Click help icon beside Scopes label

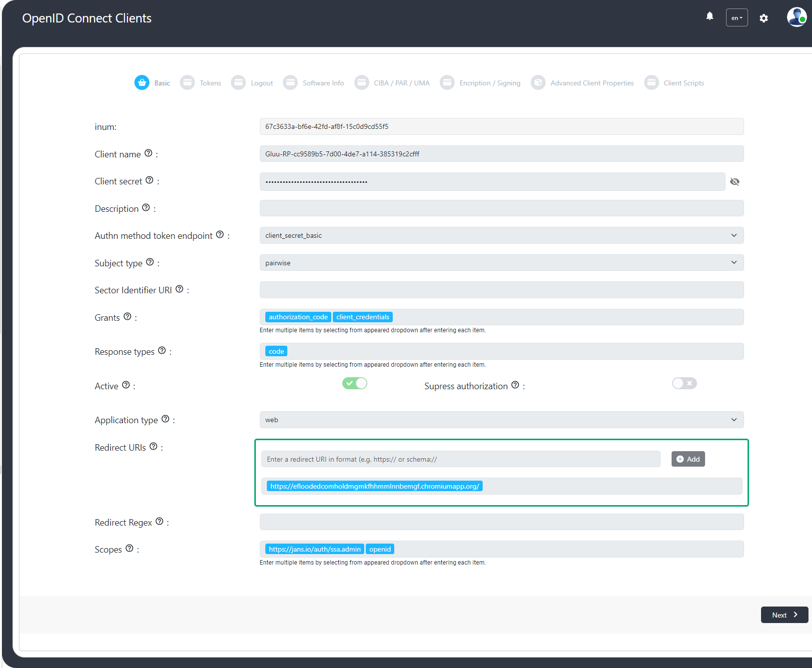coord(129,549)
